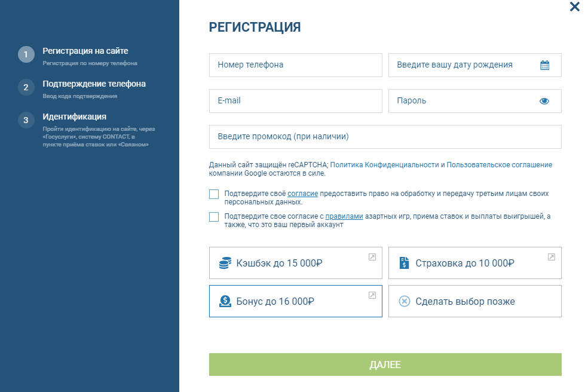Open insurance details via external-link icon
585x392 pixels.
pos(551,257)
